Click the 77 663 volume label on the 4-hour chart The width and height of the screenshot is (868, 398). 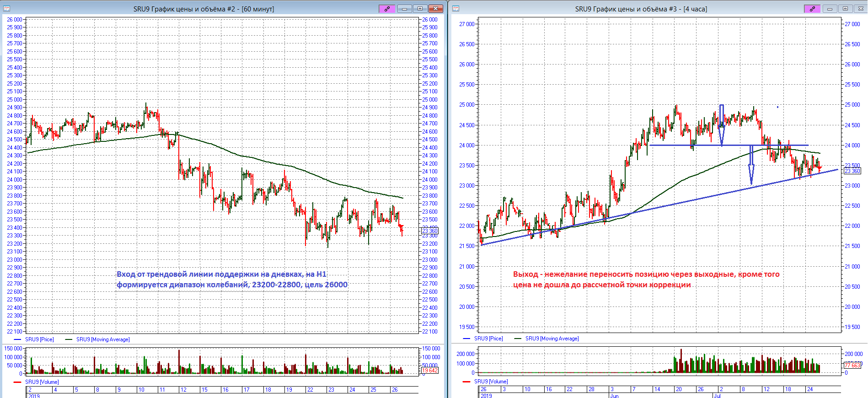(x=852, y=366)
